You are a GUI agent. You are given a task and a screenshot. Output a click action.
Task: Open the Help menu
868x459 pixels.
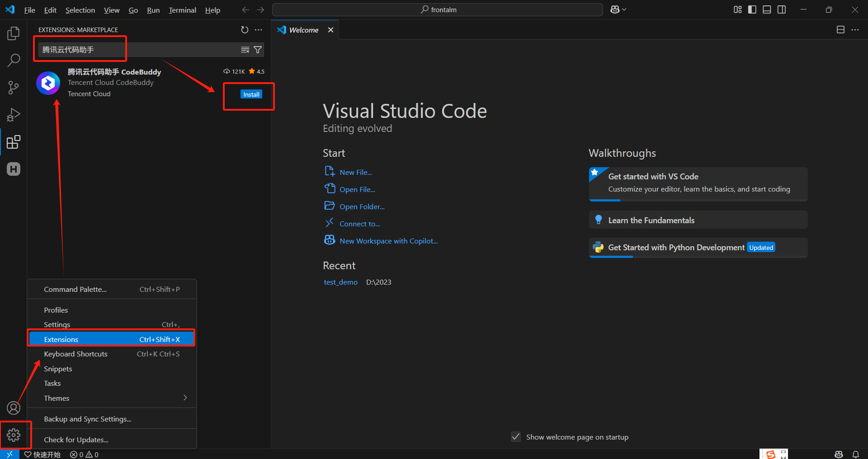pyautogui.click(x=212, y=10)
